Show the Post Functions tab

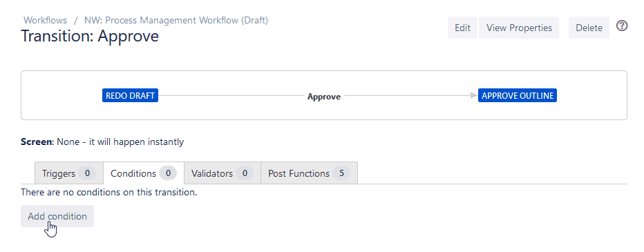309,173
